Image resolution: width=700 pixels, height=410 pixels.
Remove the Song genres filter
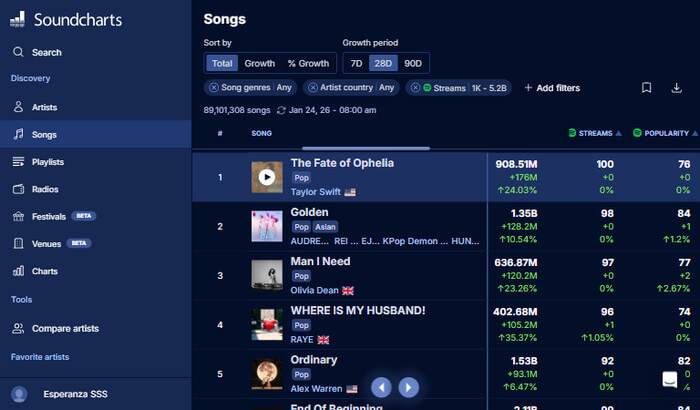pyautogui.click(x=214, y=88)
